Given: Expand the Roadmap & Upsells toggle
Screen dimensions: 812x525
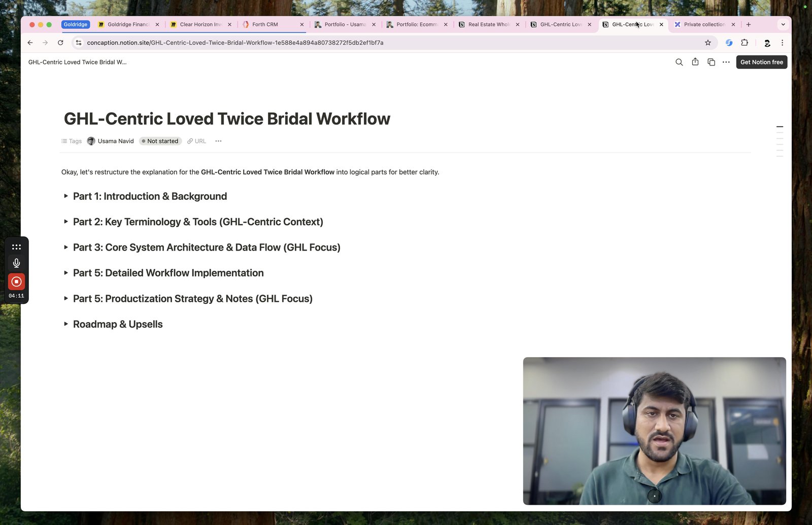Looking at the screenshot, I should (x=66, y=324).
